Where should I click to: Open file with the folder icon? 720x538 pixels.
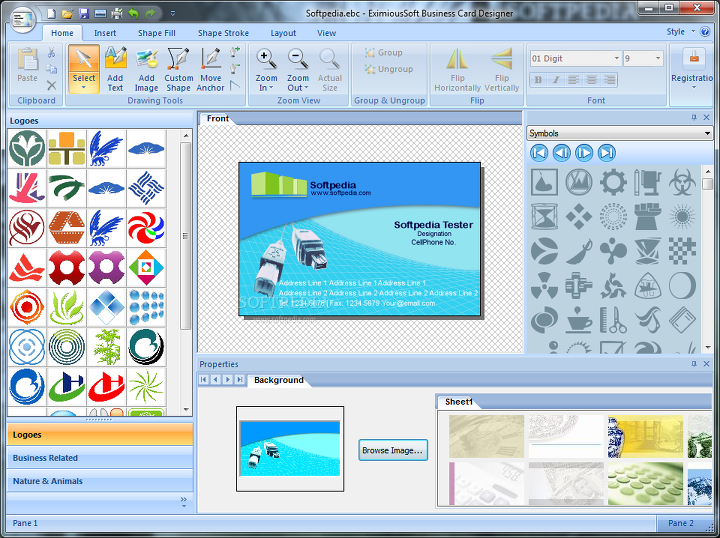pyautogui.click(x=67, y=14)
